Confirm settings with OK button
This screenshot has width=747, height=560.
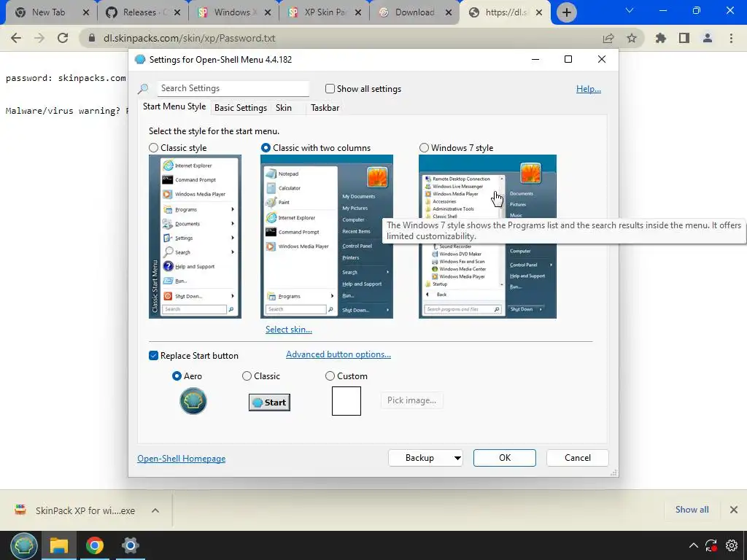pos(505,458)
